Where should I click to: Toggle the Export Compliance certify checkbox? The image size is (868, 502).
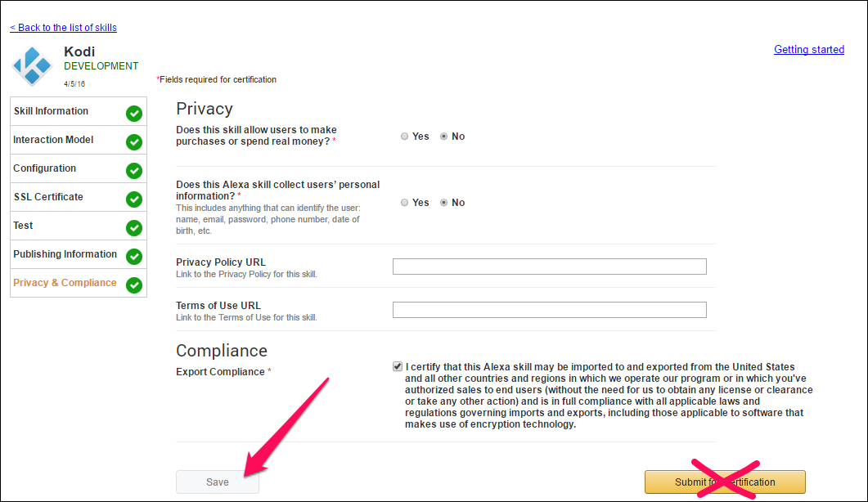pos(398,366)
